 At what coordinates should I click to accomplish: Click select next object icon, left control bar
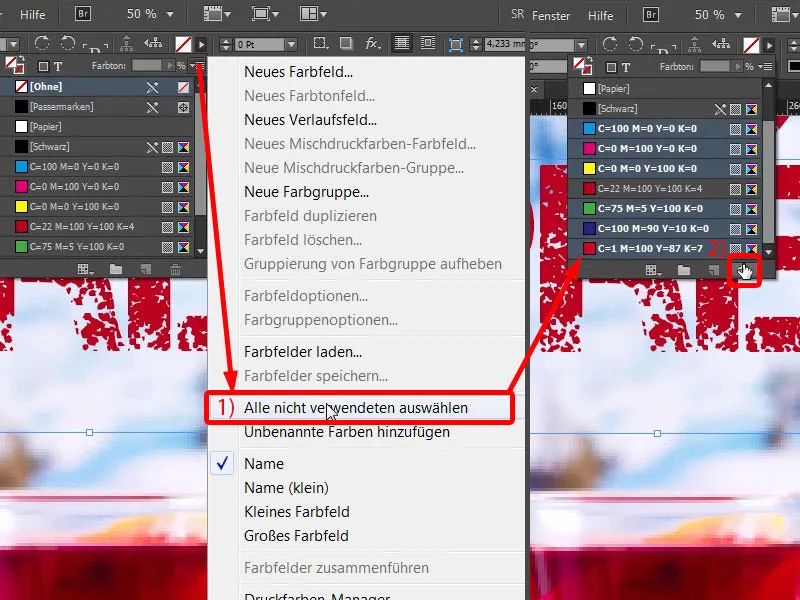pos(153,44)
